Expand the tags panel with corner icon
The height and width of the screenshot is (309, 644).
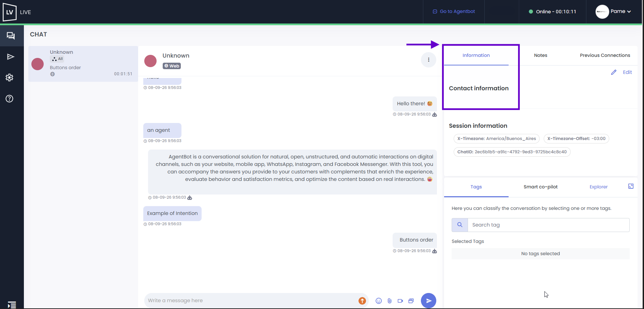click(631, 186)
